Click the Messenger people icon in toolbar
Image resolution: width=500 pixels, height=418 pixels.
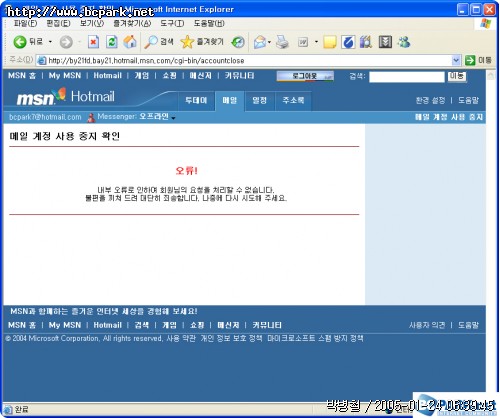click(x=404, y=42)
